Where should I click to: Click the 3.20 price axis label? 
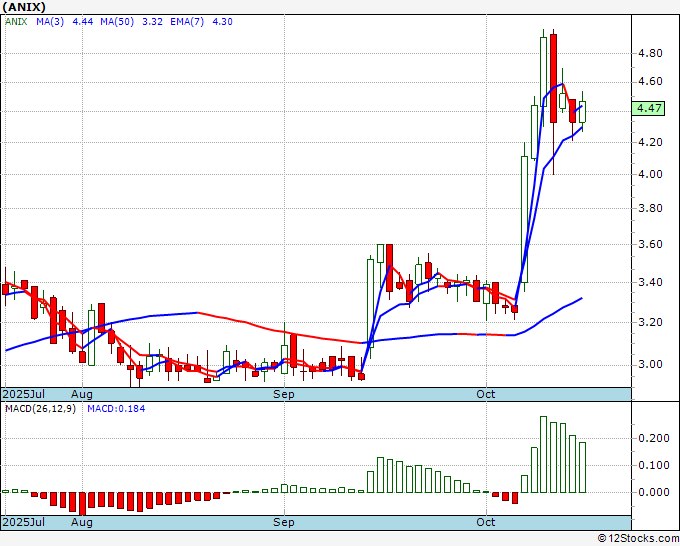coord(651,322)
